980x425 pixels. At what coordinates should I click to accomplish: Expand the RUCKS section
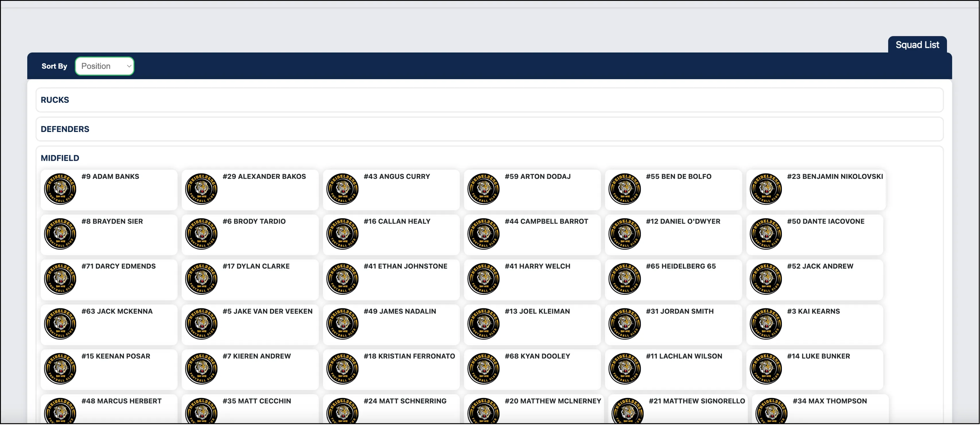click(55, 100)
